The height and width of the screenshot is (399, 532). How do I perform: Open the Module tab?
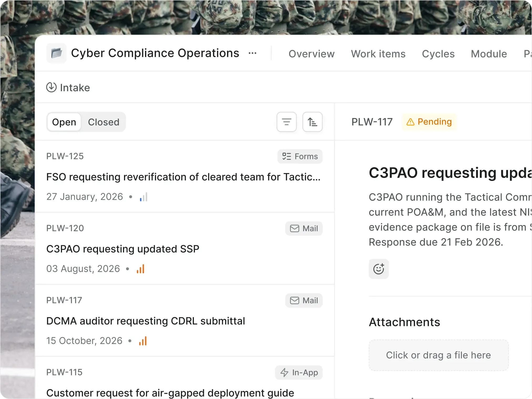pos(489,54)
